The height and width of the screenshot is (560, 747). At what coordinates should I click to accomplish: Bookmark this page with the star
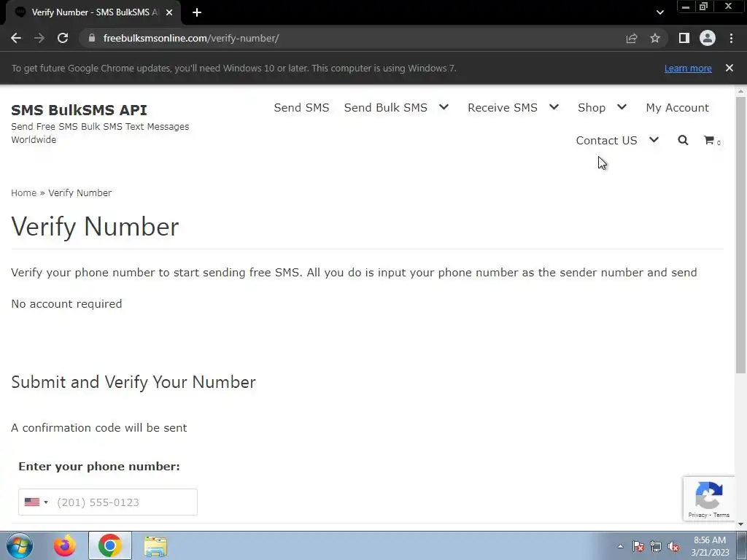tap(655, 38)
